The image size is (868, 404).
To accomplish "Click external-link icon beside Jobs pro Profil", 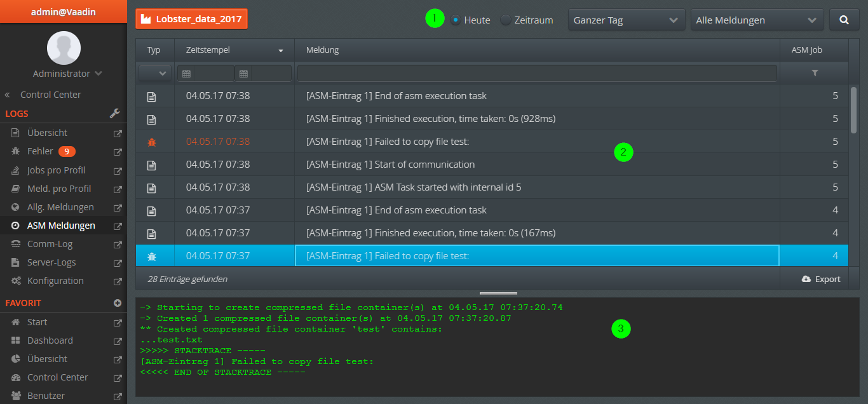I will tap(118, 171).
